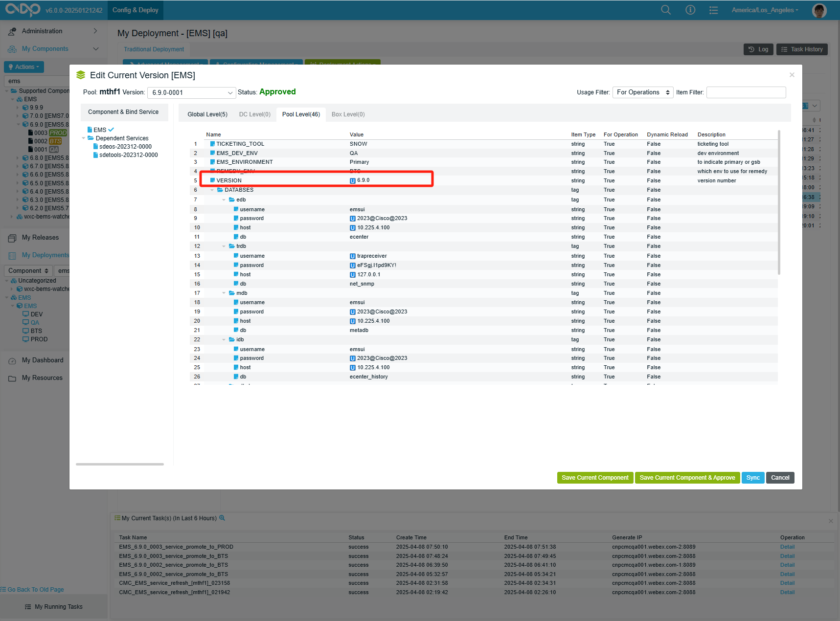The image size is (840, 621).
Task: Collapse the mdb folder row
Action: (x=224, y=293)
